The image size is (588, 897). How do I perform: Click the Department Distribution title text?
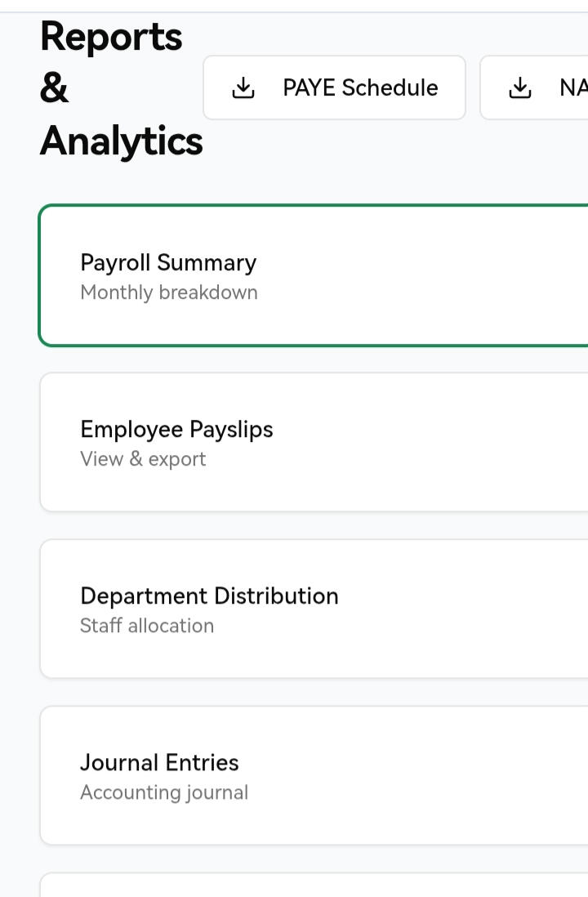point(209,596)
